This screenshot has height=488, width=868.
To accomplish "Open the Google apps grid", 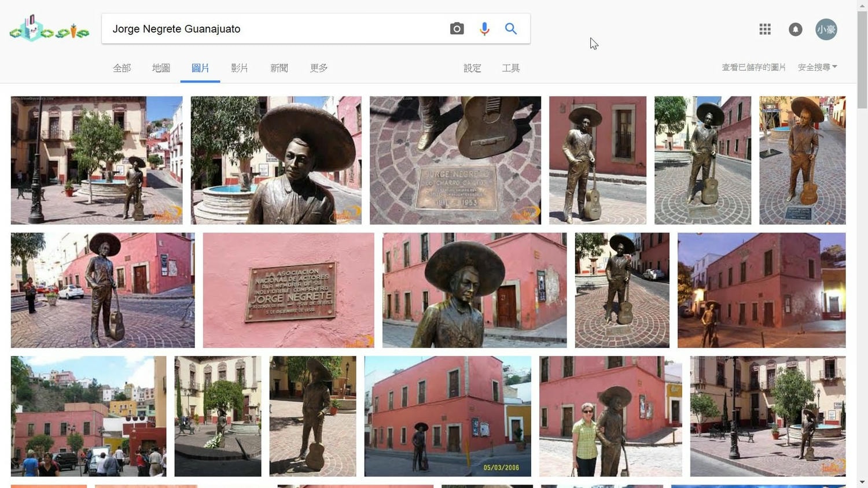I will coord(764,29).
